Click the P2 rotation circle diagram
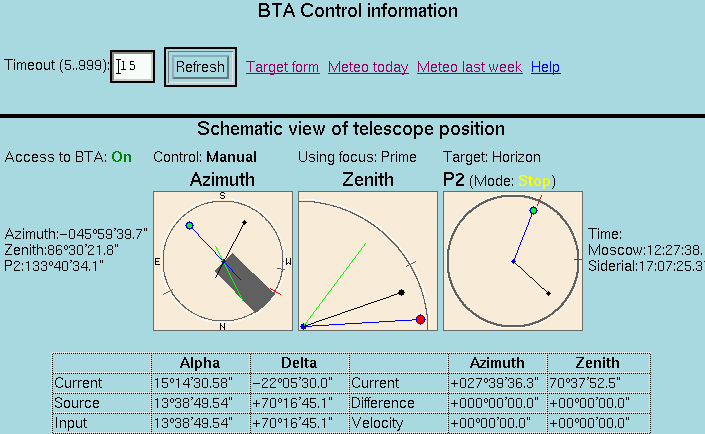This screenshot has height=434, width=705. (513, 261)
